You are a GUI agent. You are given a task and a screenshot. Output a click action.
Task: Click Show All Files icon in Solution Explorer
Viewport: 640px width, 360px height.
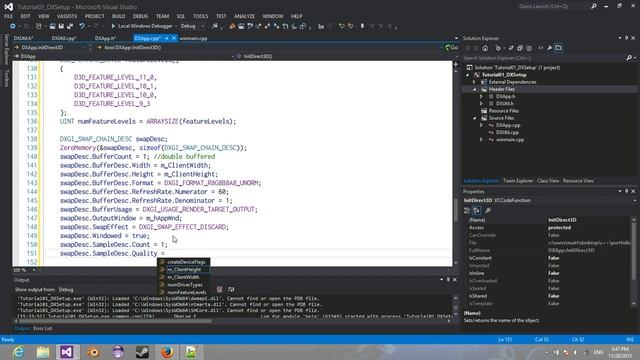point(529,48)
